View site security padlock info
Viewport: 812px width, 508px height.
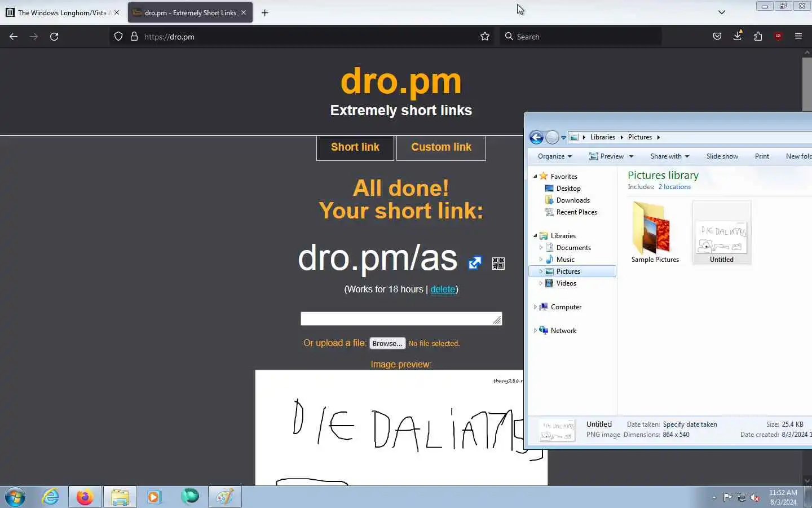coord(134,37)
